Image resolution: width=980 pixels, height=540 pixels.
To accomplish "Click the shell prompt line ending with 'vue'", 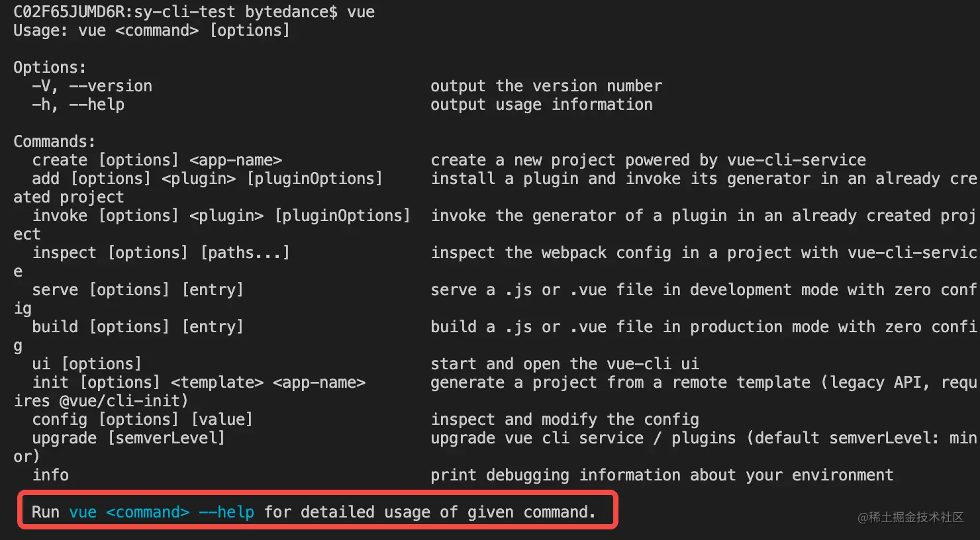I will [194, 12].
